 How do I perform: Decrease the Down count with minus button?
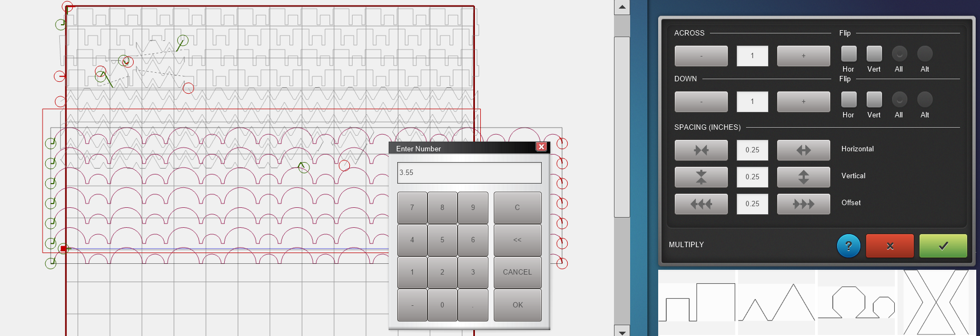click(x=701, y=102)
